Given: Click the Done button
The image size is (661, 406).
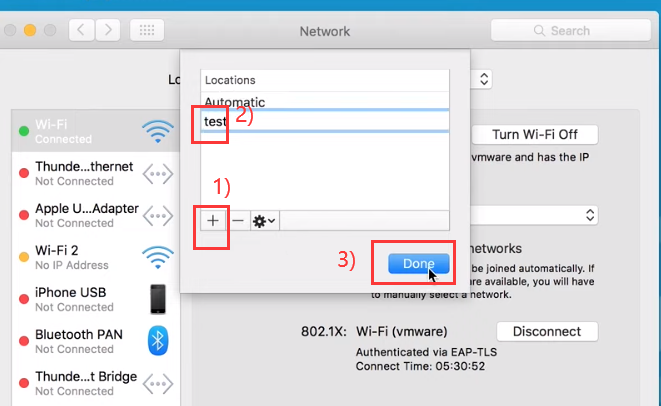Looking at the screenshot, I should pyautogui.click(x=418, y=263).
